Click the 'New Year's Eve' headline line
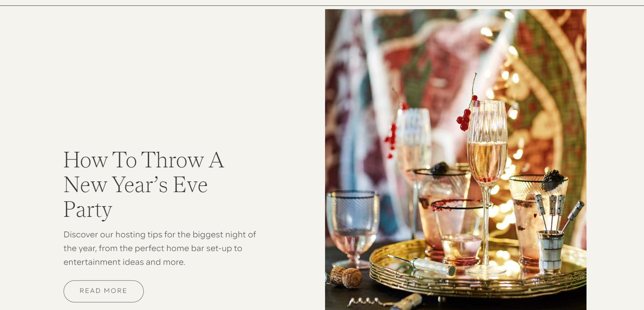Viewport: 644px width, 310px height. [136, 185]
